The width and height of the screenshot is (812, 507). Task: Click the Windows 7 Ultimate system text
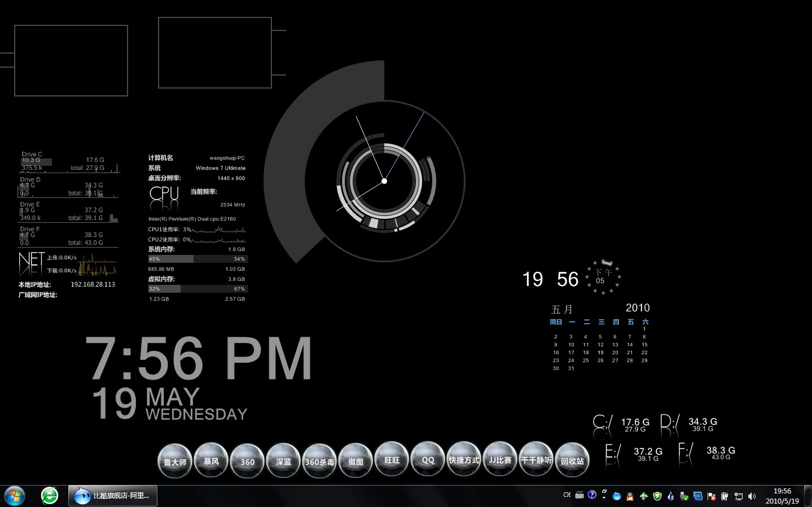221,168
